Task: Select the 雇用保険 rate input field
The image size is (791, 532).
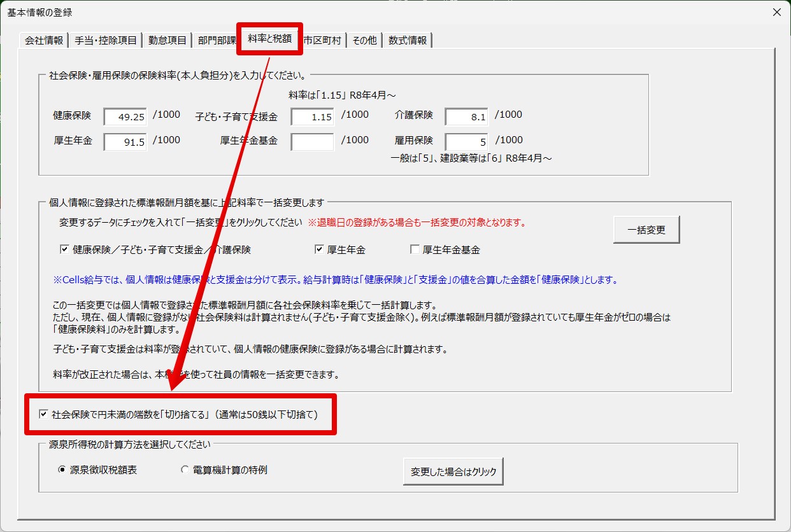Action: (466, 142)
